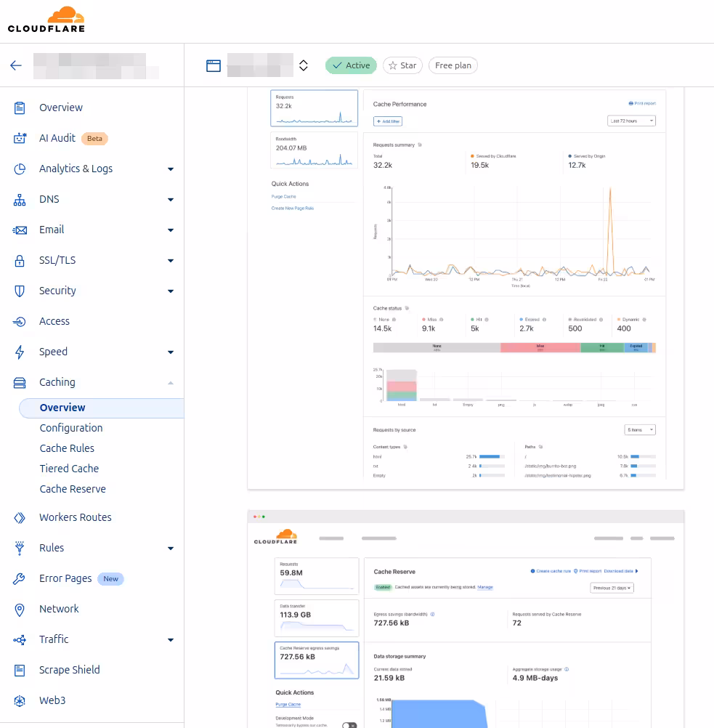Click the Cloudflare logo in the header
This screenshot has height=728, width=714.
45,20
